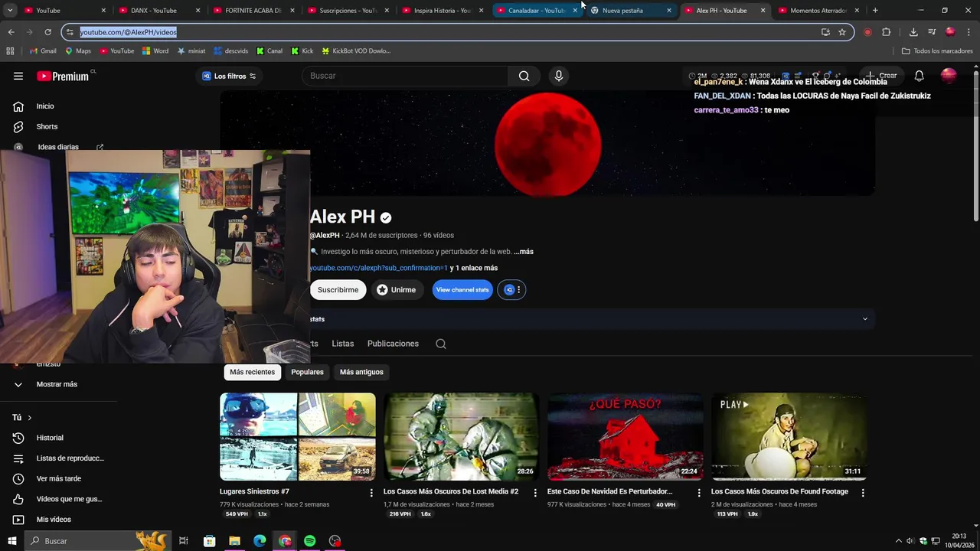Open Gmail bookmark
Screen dimensions: 980x551
43,51
